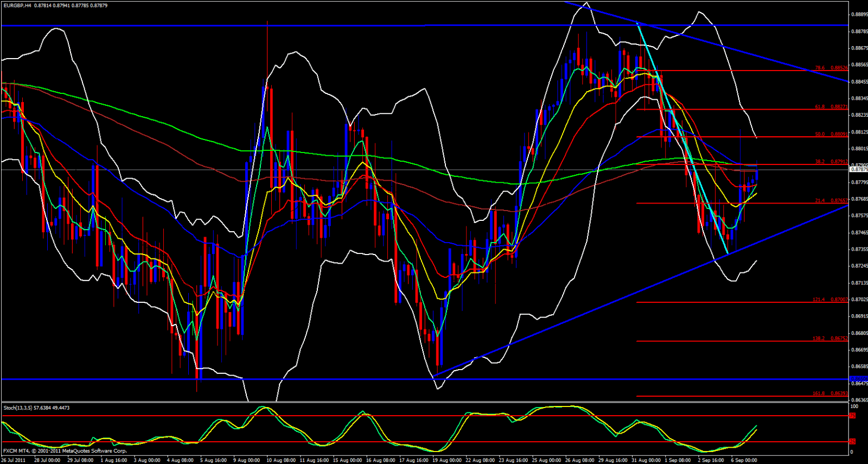This screenshot has width=868, height=464.
Task: Select the 121.4 Fibonacci extension label
Action: pos(829,300)
